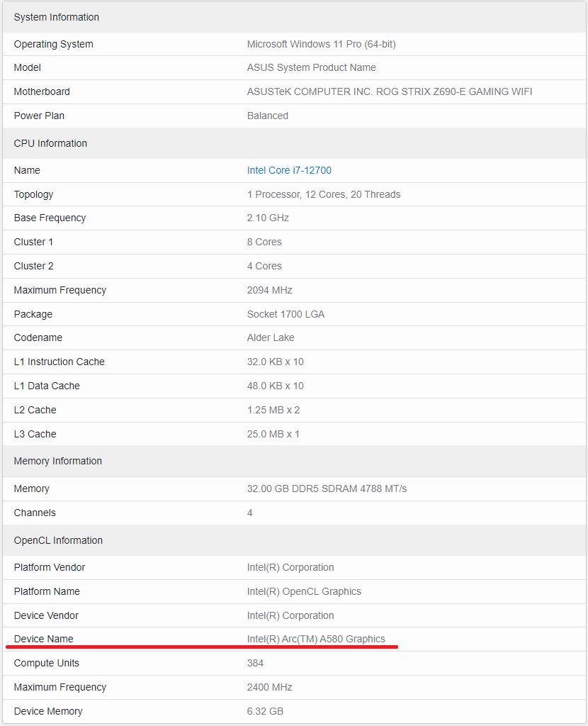The image size is (588, 726).
Task: Click the 'Compute Units' row label
Action: [x=47, y=663]
